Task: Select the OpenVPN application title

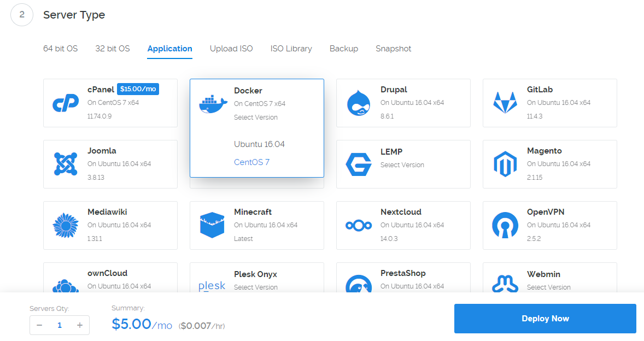Action: coord(546,211)
